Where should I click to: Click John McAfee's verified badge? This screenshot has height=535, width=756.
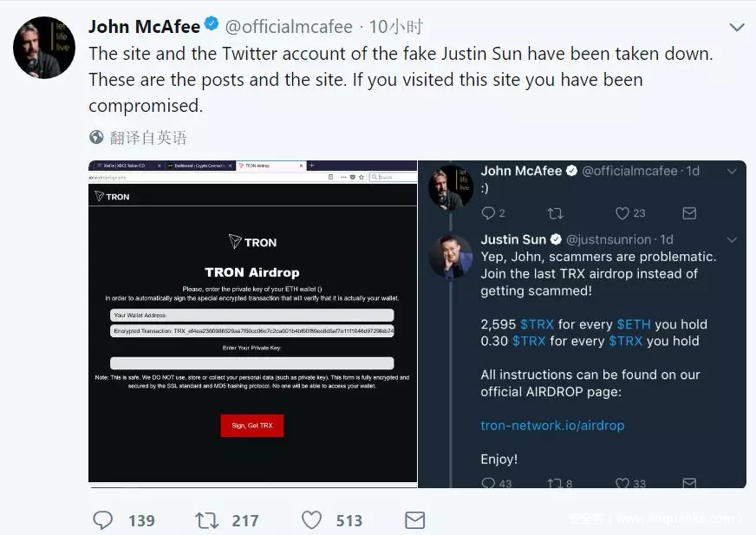pos(211,26)
